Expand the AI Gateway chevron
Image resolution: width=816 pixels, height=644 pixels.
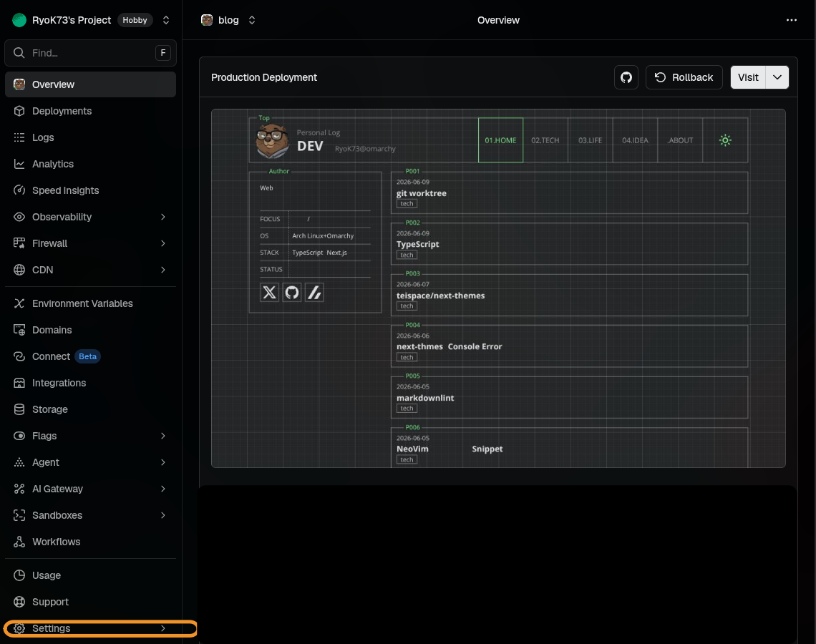[163, 489]
